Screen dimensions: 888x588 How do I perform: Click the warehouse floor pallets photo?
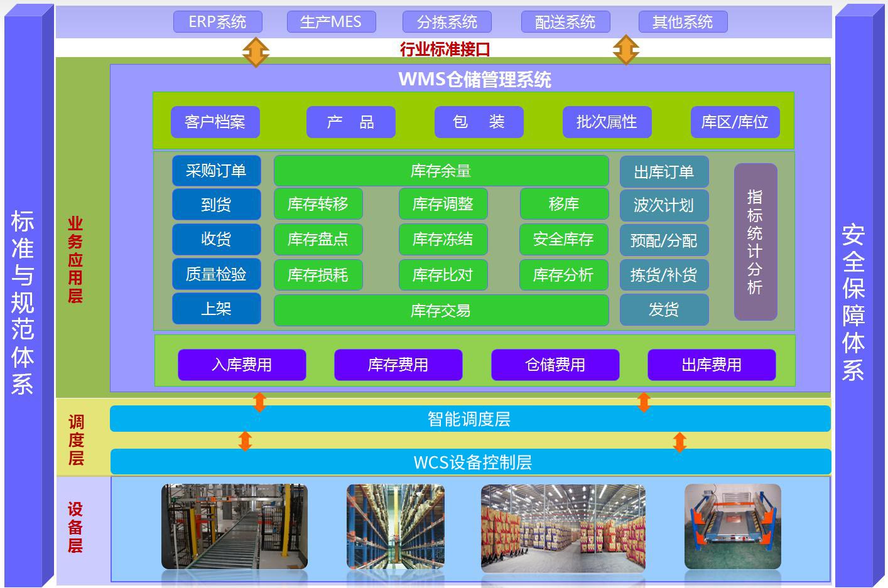click(x=563, y=527)
